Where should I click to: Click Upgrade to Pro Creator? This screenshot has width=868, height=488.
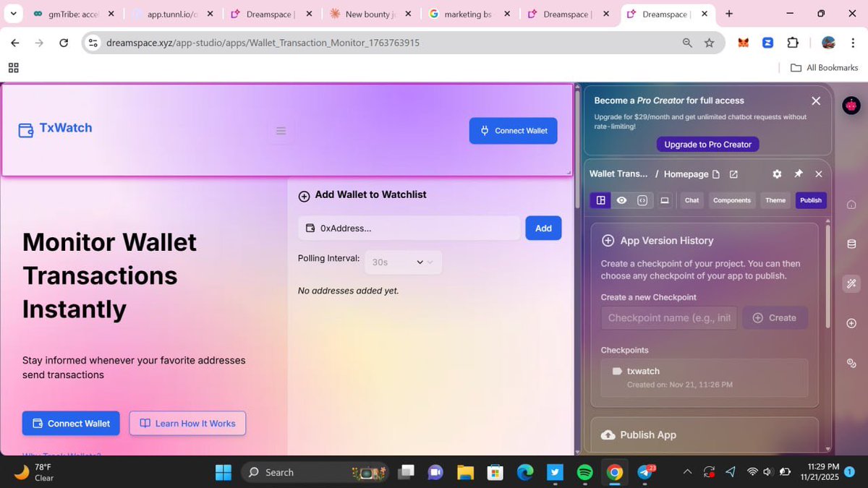click(x=707, y=144)
